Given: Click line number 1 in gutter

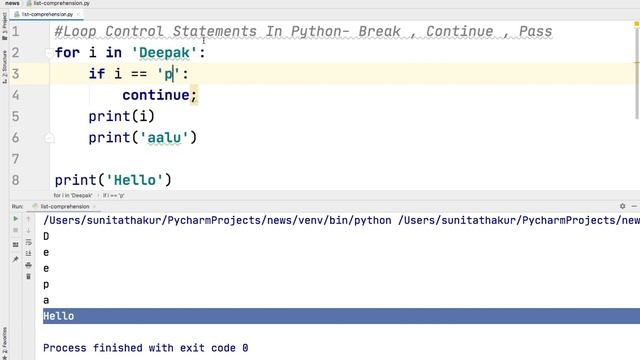Looking at the screenshot, I should [x=16, y=31].
